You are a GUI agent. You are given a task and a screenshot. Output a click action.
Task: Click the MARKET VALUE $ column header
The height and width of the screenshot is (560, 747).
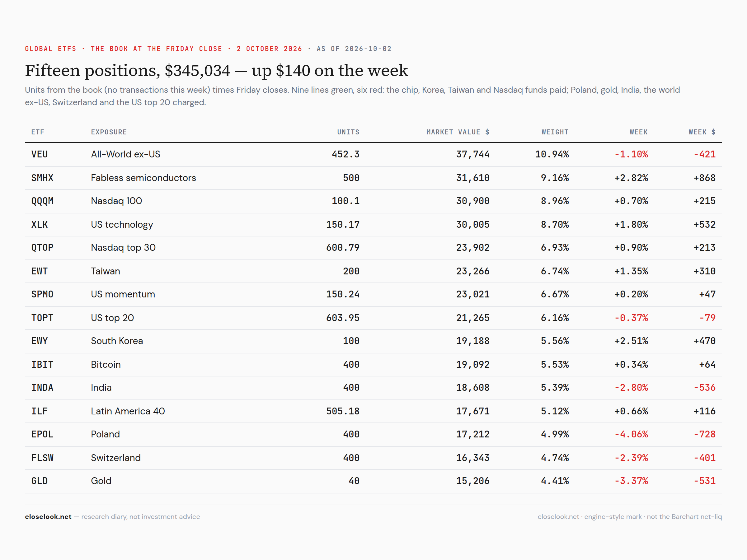pyautogui.click(x=458, y=132)
